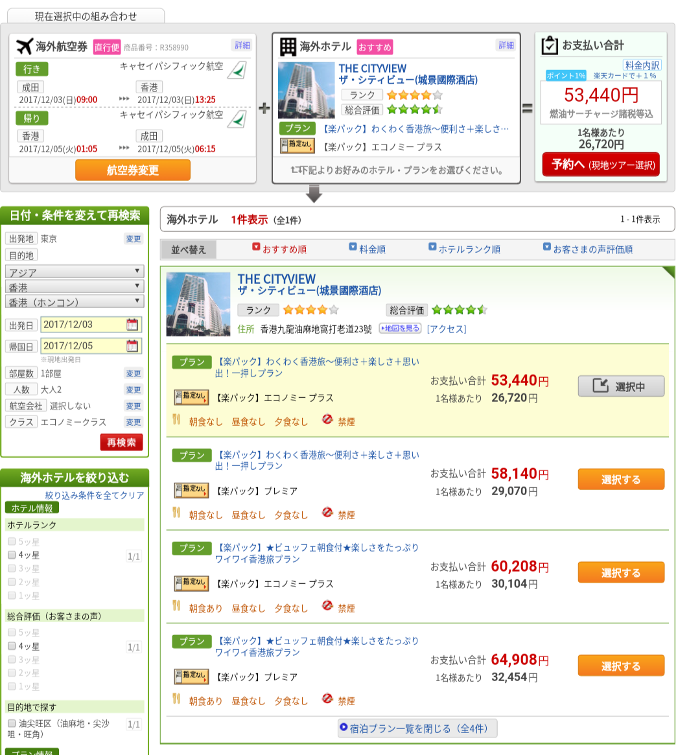
Task: Click the hotel thumbnail in listing
Action: click(198, 305)
